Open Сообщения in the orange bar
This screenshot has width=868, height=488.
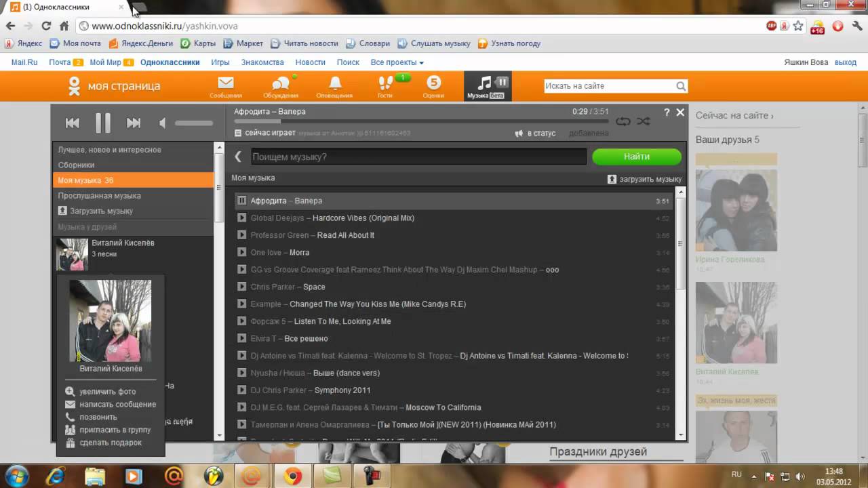pyautogui.click(x=226, y=87)
